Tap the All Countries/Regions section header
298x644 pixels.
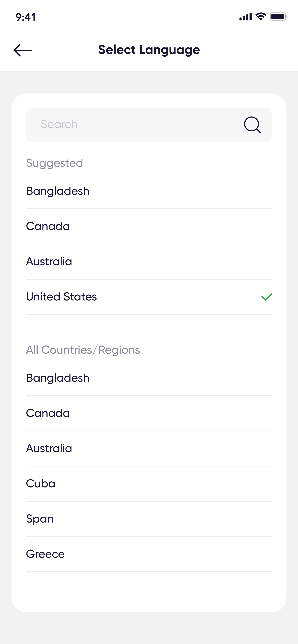pos(83,350)
